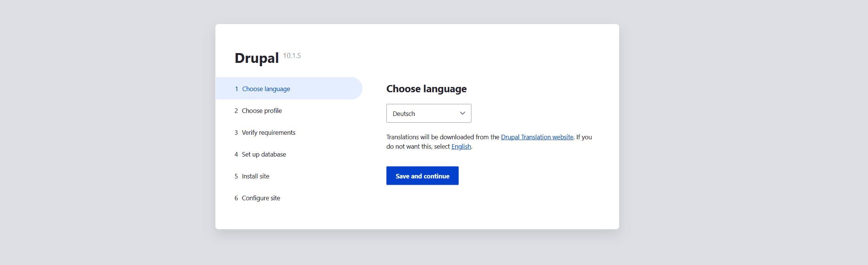
Task: Select the Configure site step
Action: (261, 198)
